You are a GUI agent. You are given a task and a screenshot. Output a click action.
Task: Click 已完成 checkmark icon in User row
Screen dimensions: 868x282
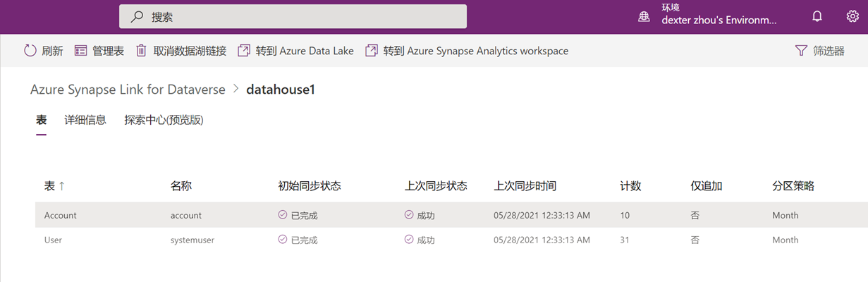point(283,240)
